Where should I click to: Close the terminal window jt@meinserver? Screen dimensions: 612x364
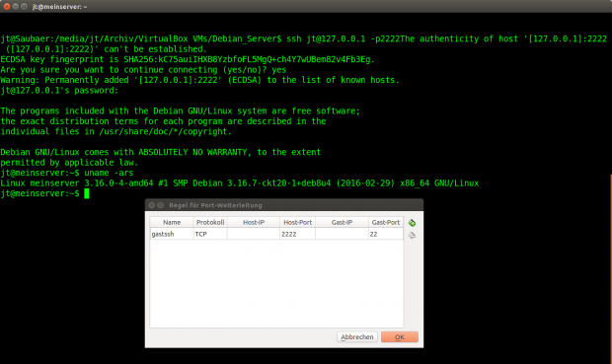click(x=7, y=6)
